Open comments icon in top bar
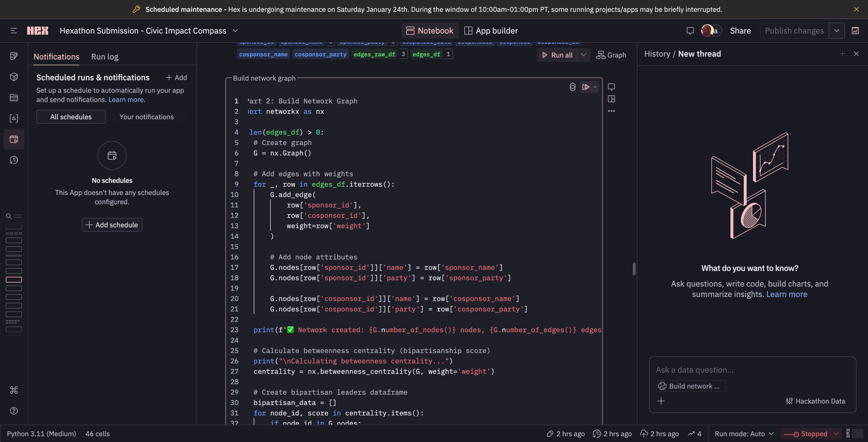This screenshot has width=868, height=442. tap(690, 31)
